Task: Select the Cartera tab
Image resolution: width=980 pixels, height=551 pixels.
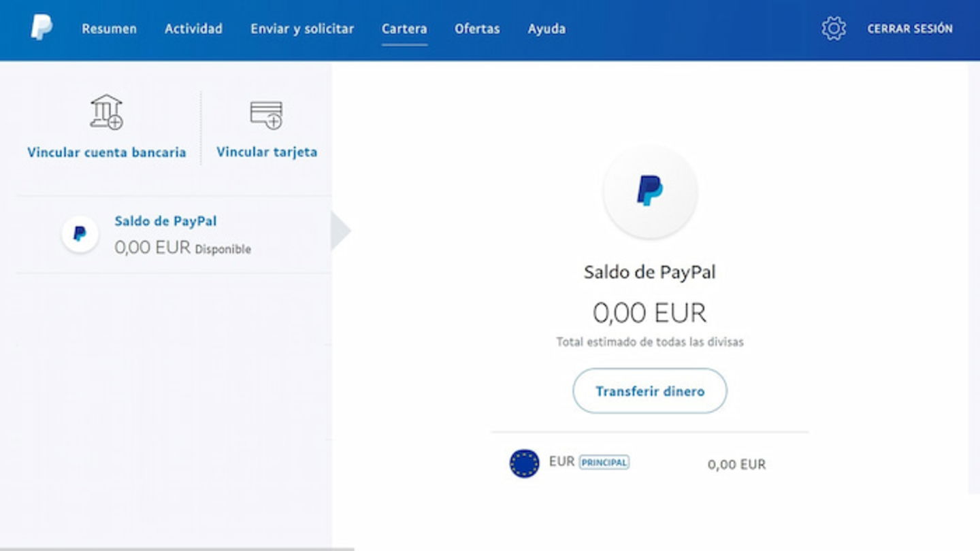Action: [404, 29]
